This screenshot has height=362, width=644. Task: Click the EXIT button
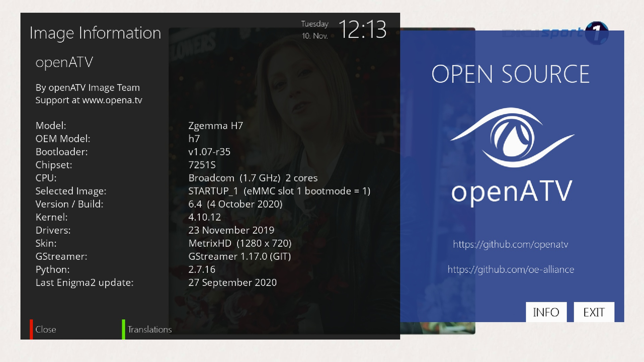point(594,312)
